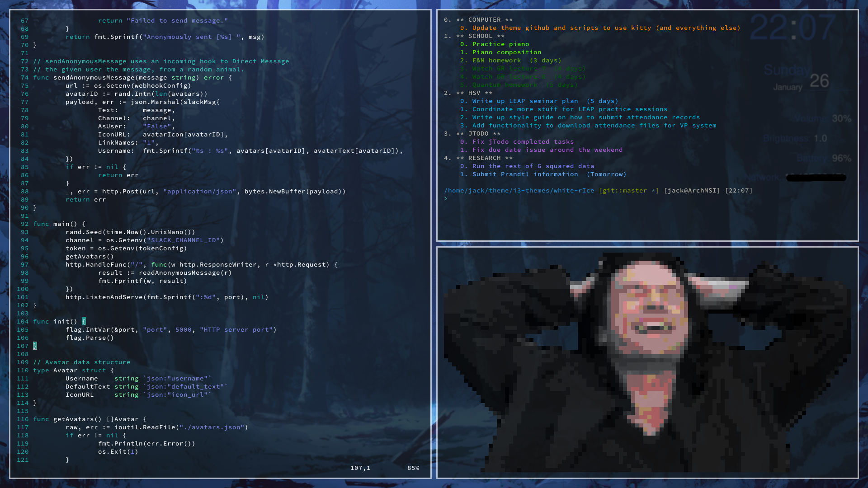Click the working directory path in prompt
Viewport: 868px width, 488px height.
[x=519, y=191]
